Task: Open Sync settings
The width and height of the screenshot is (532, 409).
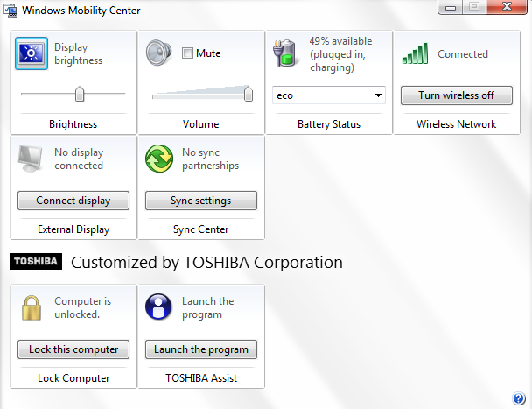Action: 201,201
